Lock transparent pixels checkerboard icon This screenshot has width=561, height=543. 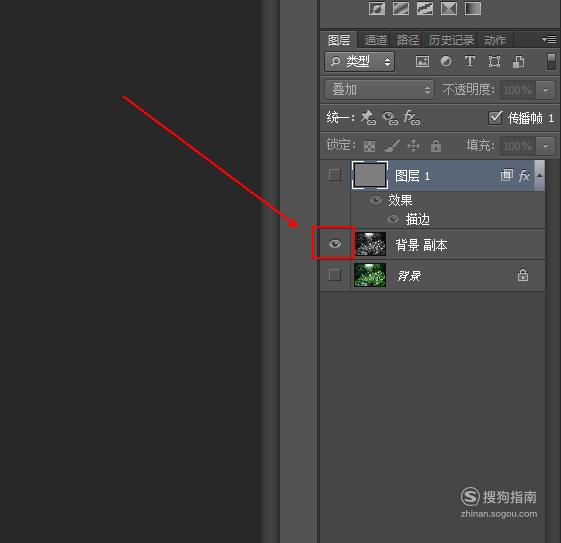point(369,146)
